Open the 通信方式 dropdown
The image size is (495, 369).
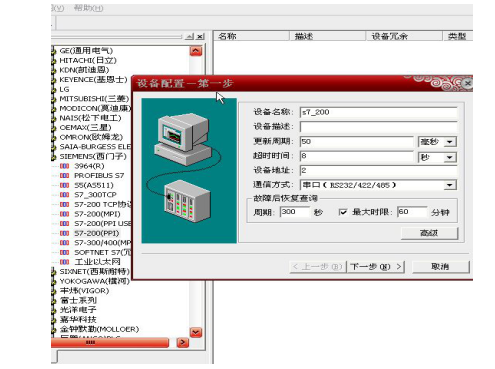click(x=450, y=185)
